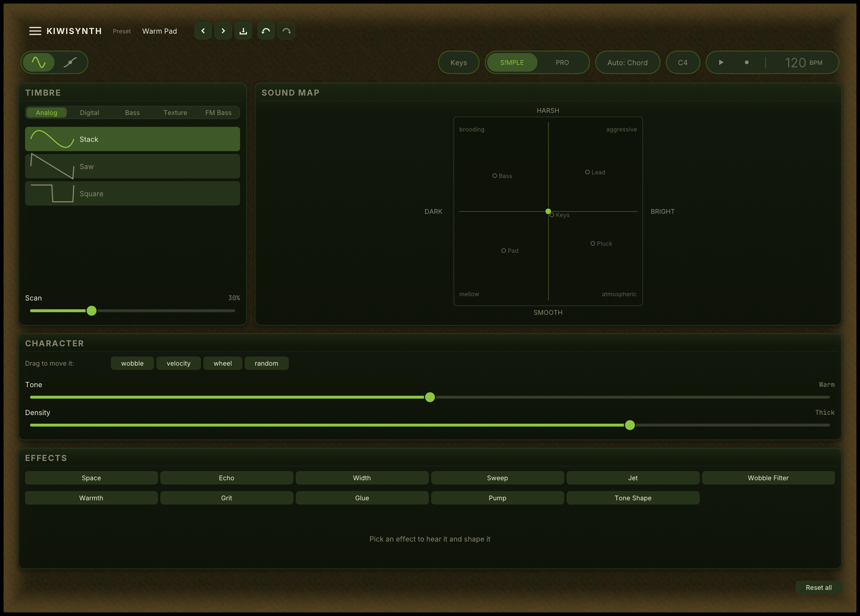
Task: Click the Tone slider handle
Action: point(430,397)
